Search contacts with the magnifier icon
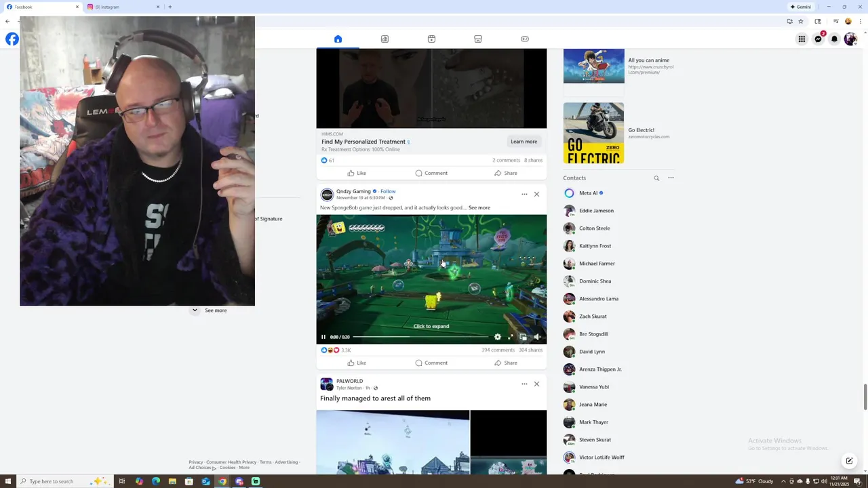 click(x=656, y=178)
